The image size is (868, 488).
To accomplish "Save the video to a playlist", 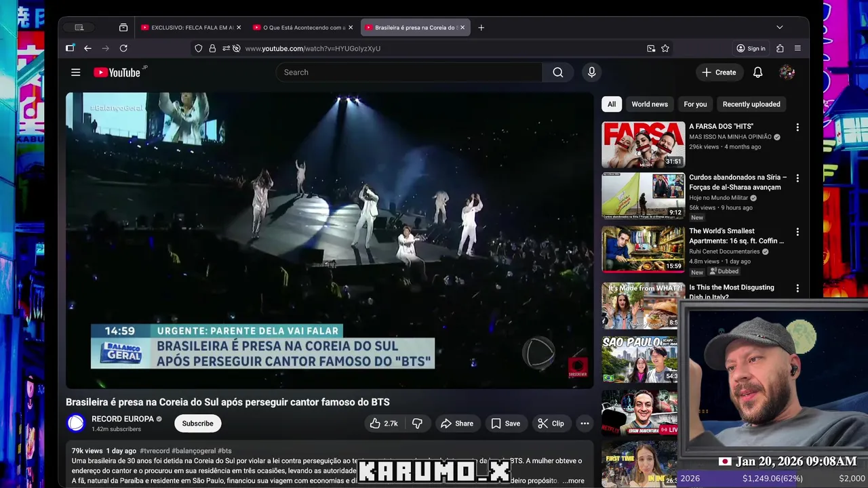I will 506,424.
